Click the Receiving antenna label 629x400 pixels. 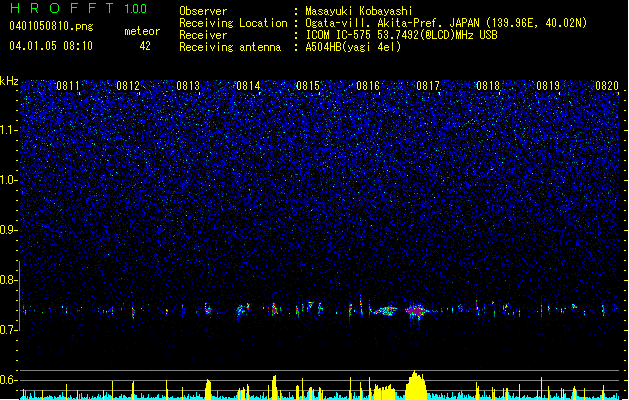coord(230,47)
